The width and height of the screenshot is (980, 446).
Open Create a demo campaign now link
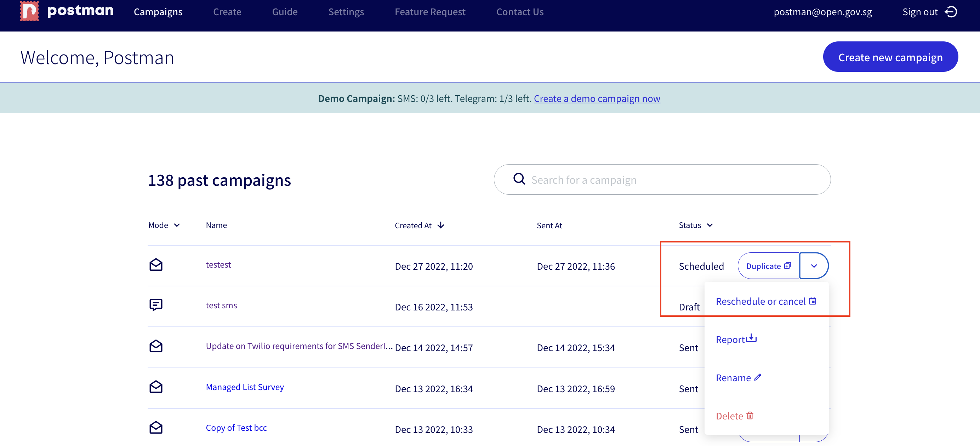(x=597, y=98)
